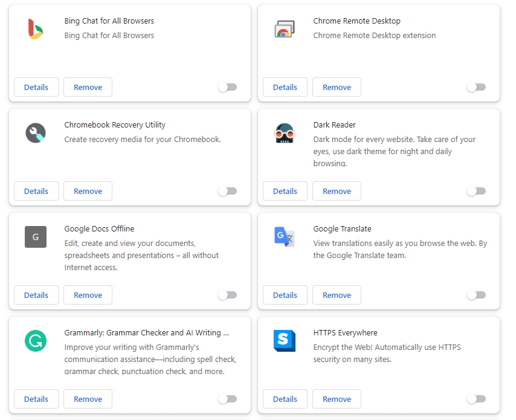This screenshot has height=420, width=516.
Task: Enable the HTTPS Everywhere extension
Action: point(476,399)
